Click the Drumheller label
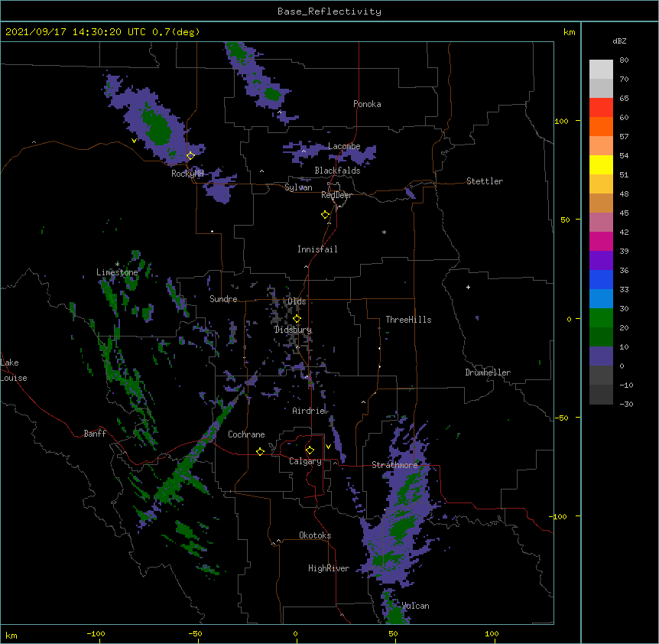 pyautogui.click(x=488, y=372)
